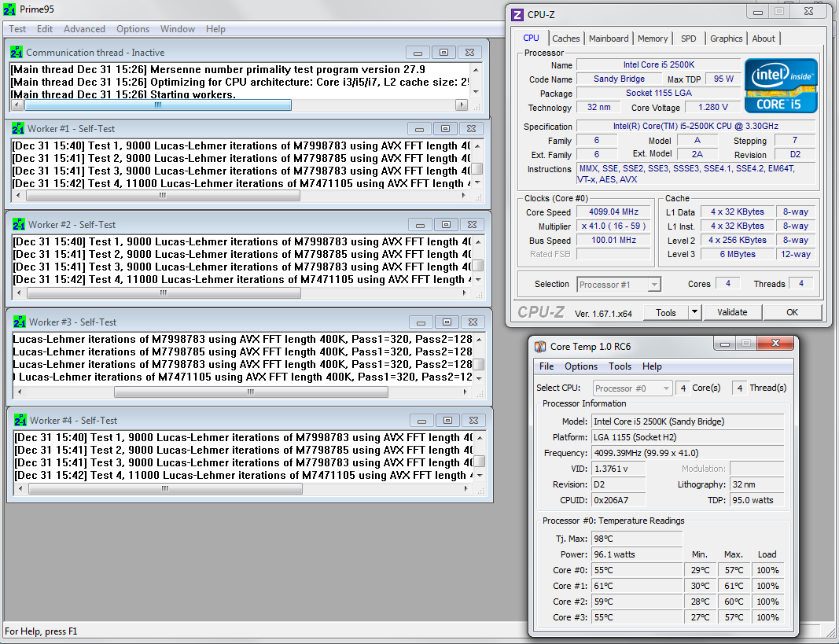Click the Intel Core i5 logo badge
This screenshot has width=839, height=644.
tap(782, 86)
